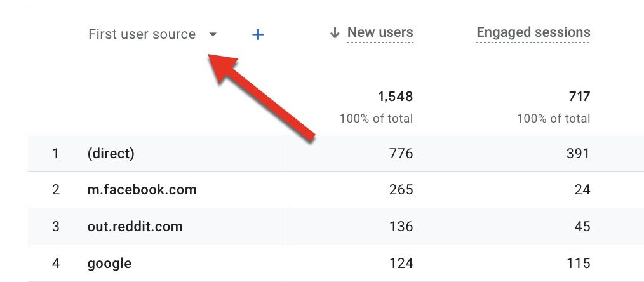Select the (direct) source row
The height and width of the screenshot is (282, 644).
111,153
